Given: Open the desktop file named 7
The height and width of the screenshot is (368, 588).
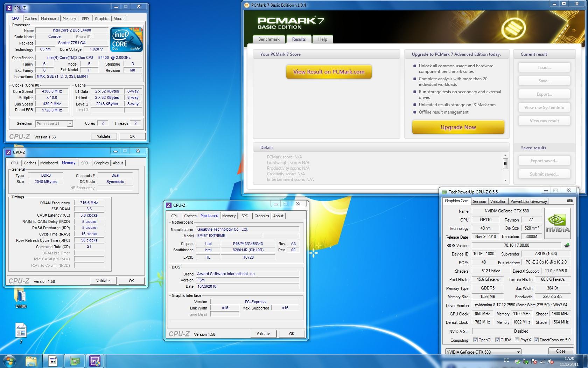Looking at the screenshot, I should point(21,333).
